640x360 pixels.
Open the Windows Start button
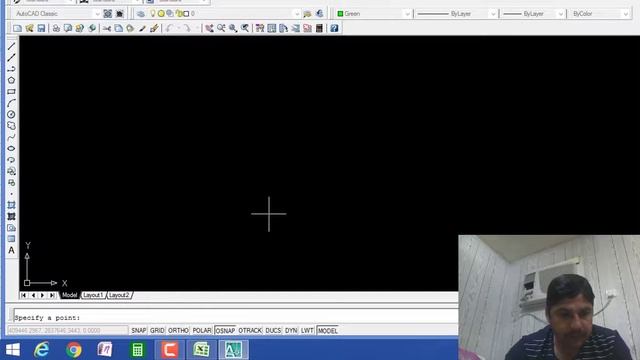[13, 350]
